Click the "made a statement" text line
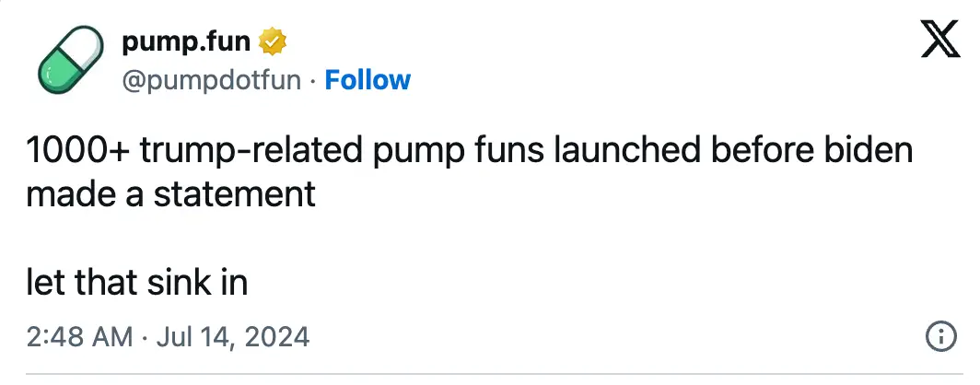 click(x=170, y=194)
